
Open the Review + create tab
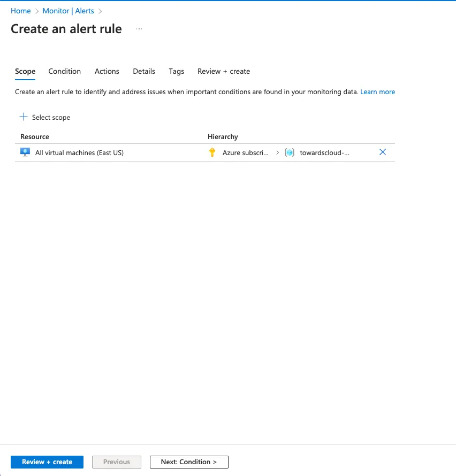[224, 71]
